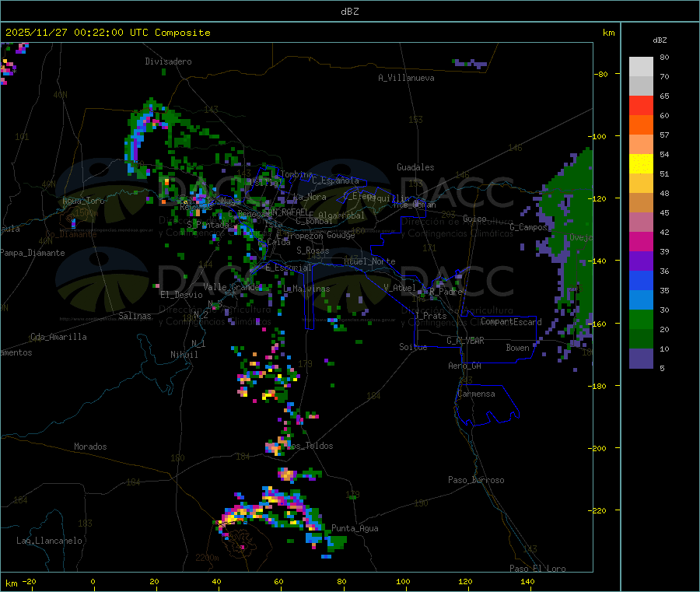This screenshot has height=592, width=700.
Task: Select the Guadales location label
Action: (x=415, y=167)
